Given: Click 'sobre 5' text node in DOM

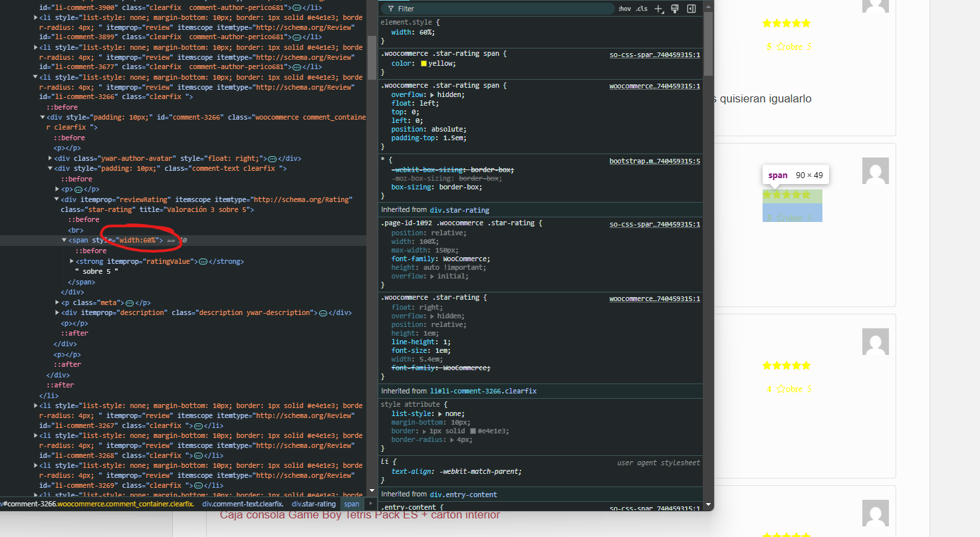Looking at the screenshot, I should (x=97, y=272).
